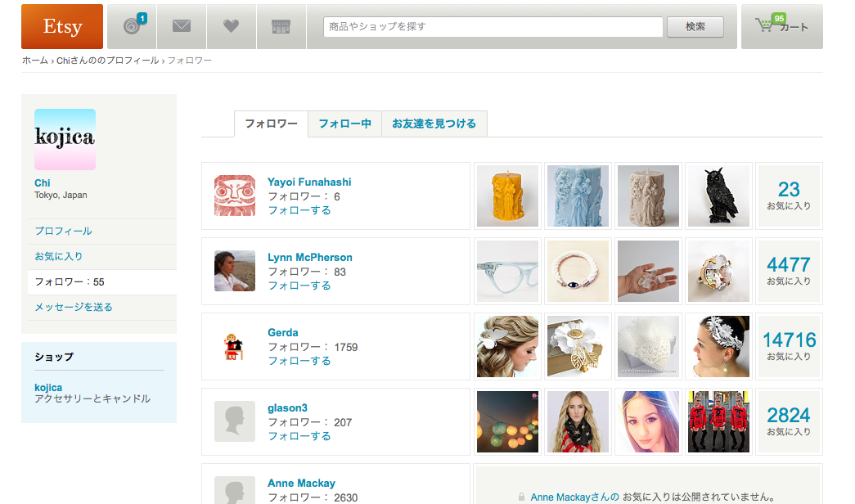Click Gerda's small doll avatar

235,346
